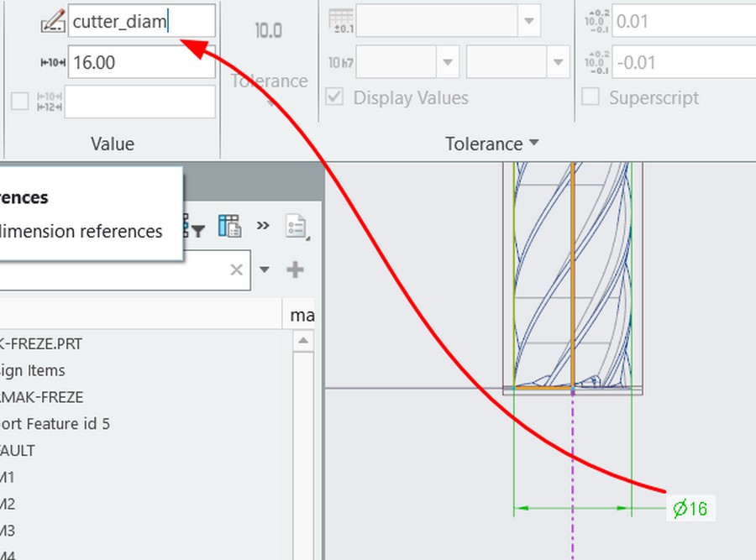Click the empty override value field
Image resolution: width=756 pixels, height=560 pixels.
139,102
